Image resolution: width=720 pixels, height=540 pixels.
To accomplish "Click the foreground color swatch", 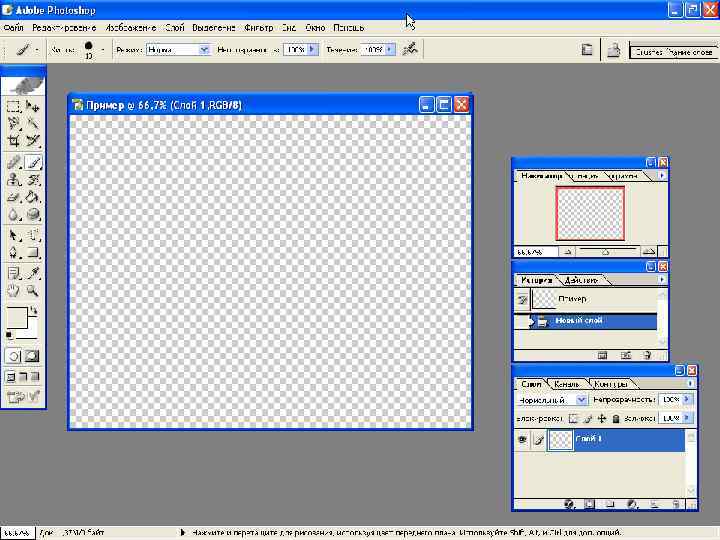I will pos(17,318).
